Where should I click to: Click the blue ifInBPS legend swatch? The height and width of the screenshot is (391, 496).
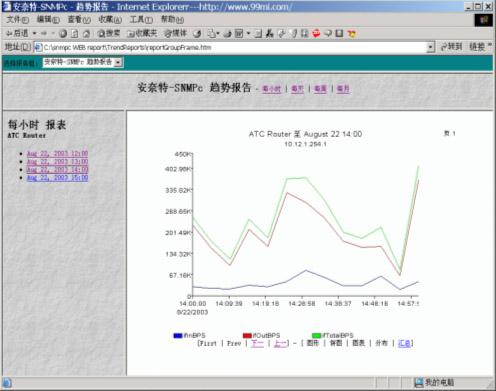point(178,335)
